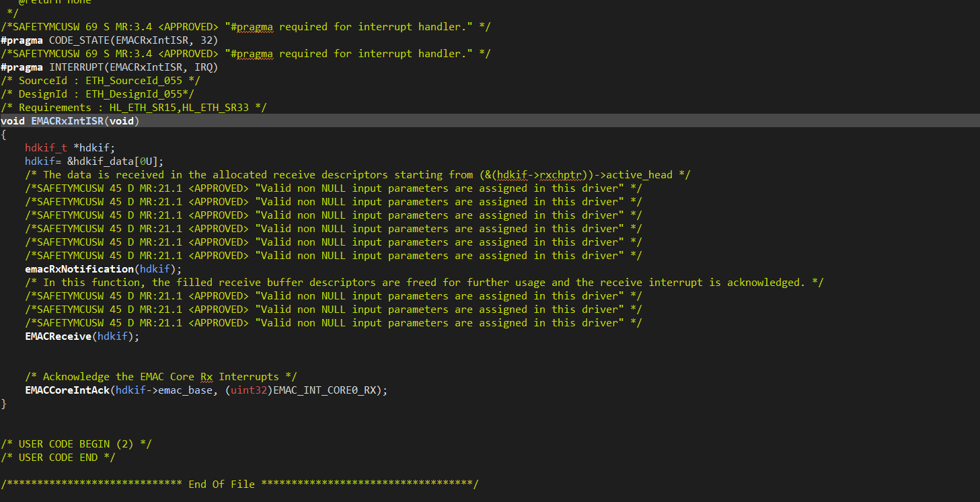980x502 pixels.
Task: Click the underlined rxchptr word in comment
Action: pyautogui.click(x=562, y=175)
